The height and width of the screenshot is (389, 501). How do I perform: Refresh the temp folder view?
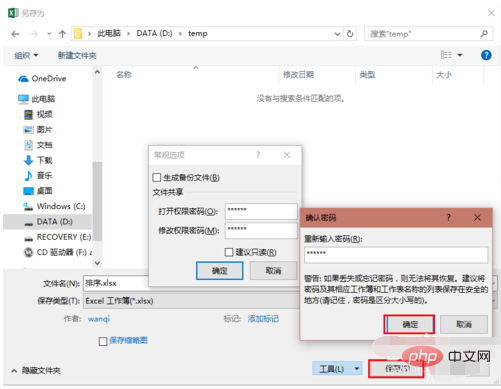coord(350,34)
